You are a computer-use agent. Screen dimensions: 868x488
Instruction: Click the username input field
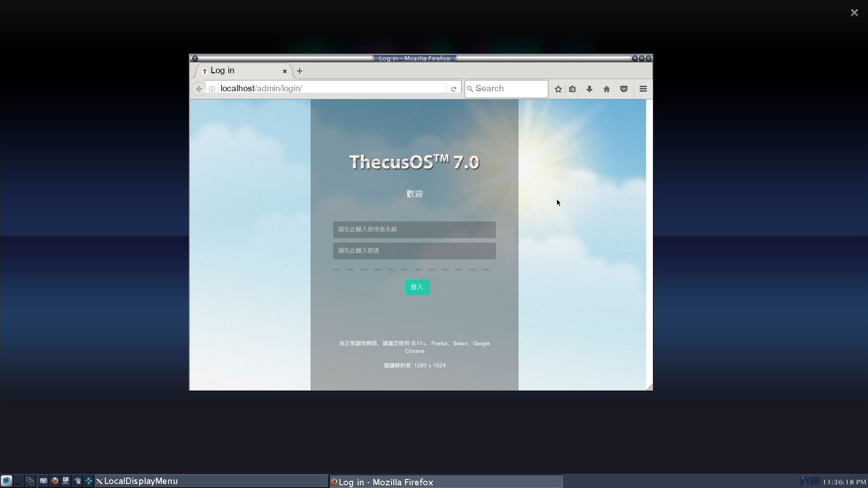coord(415,230)
